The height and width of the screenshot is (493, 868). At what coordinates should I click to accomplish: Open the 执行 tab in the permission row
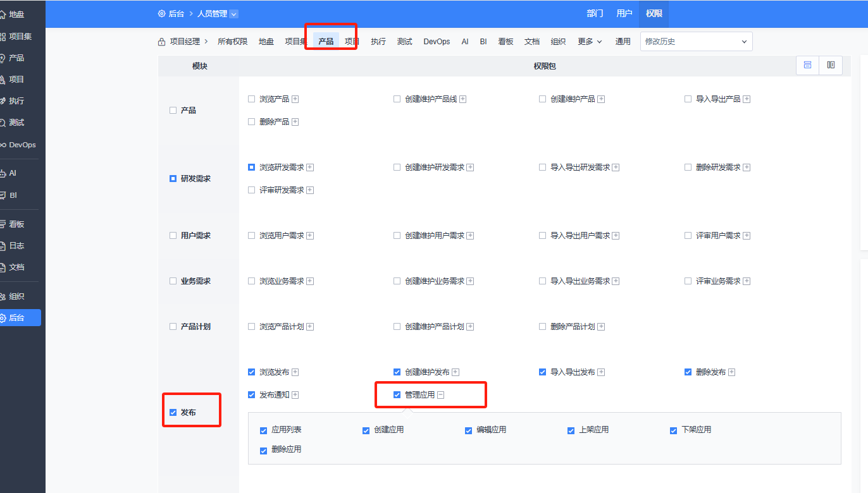coord(378,42)
